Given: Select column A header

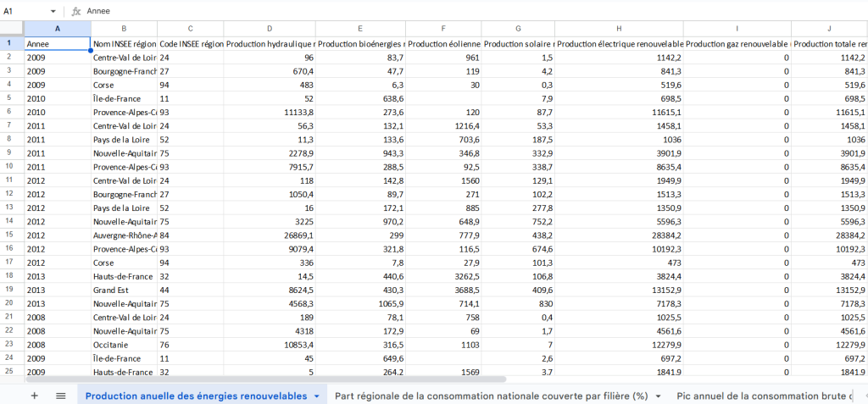Looking at the screenshot, I should pos(58,28).
